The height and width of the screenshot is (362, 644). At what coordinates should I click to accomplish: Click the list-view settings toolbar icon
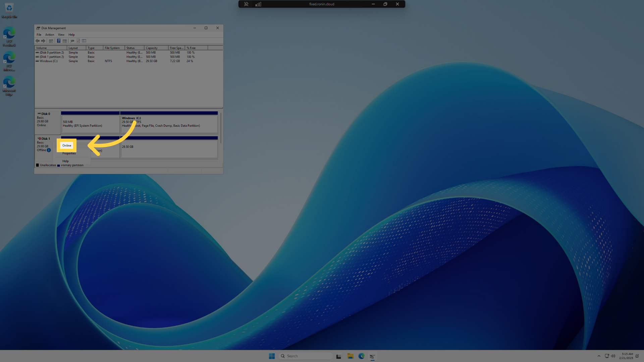[x=84, y=41]
